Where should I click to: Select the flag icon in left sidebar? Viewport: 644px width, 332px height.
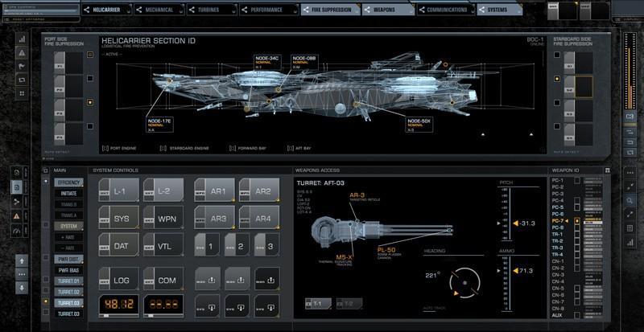point(22,66)
